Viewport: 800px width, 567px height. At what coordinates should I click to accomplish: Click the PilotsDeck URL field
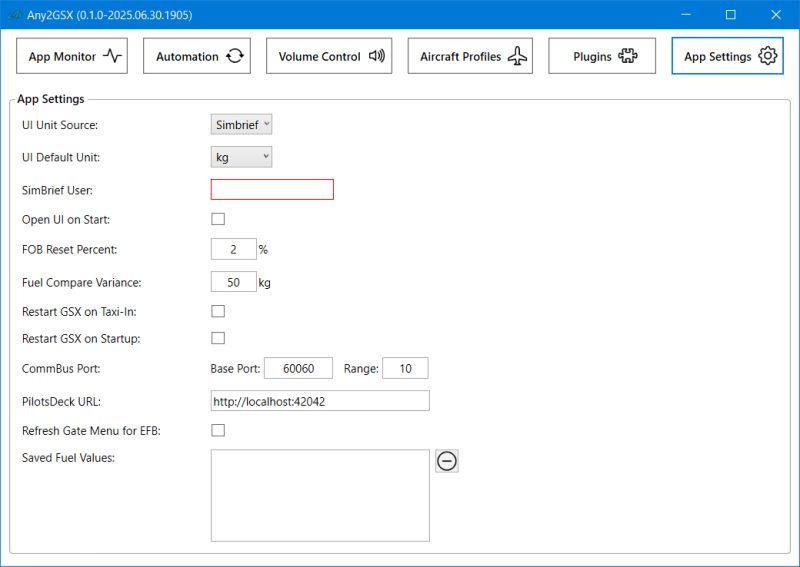pos(320,401)
